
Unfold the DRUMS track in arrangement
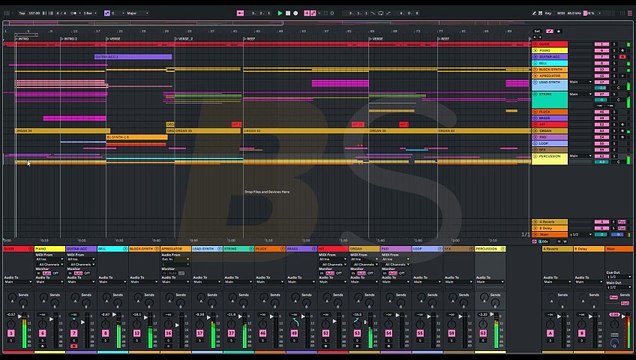click(535, 44)
